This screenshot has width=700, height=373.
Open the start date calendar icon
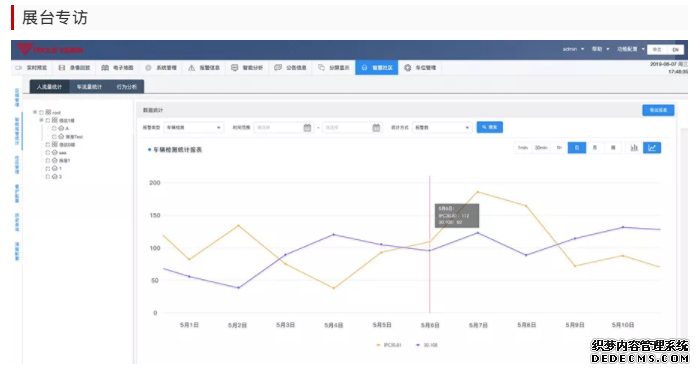coord(307,128)
